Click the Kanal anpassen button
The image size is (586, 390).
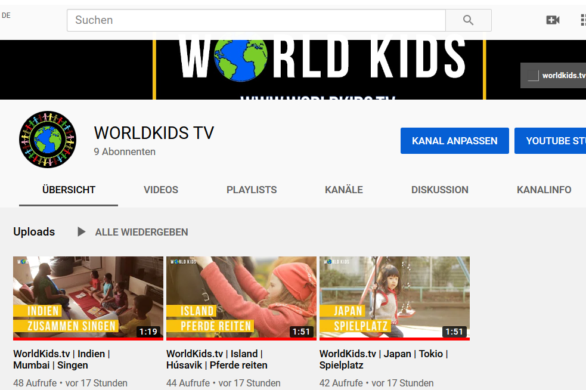coord(455,141)
